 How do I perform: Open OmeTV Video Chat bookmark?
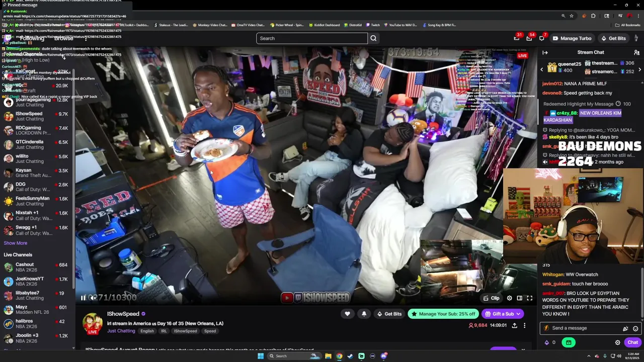pos(247,25)
